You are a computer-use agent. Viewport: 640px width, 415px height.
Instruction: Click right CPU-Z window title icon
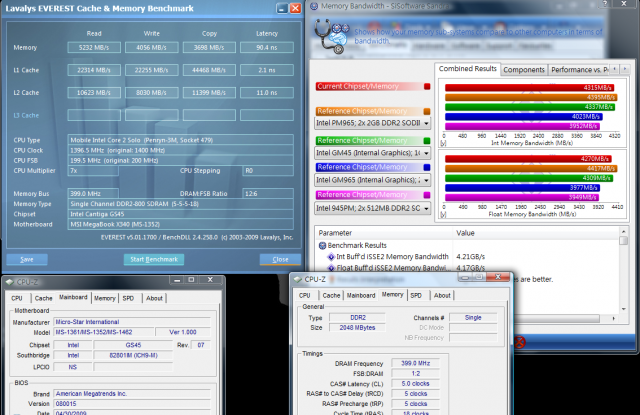point(298,280)
